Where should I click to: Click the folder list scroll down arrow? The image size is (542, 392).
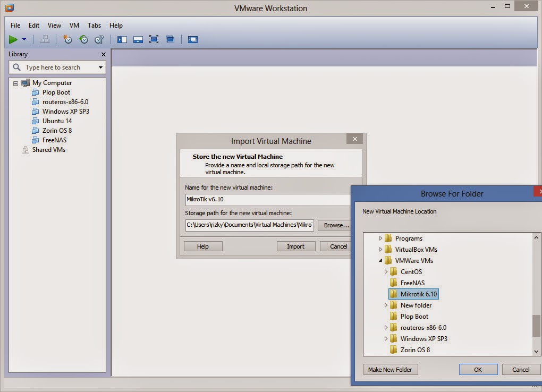[x=536, y=351]
